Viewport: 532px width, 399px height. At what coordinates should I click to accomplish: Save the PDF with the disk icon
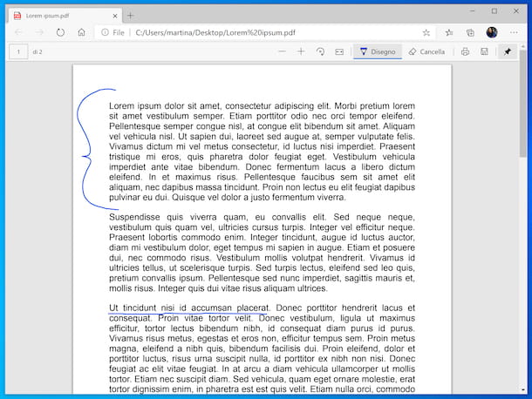tap(484, 52)
